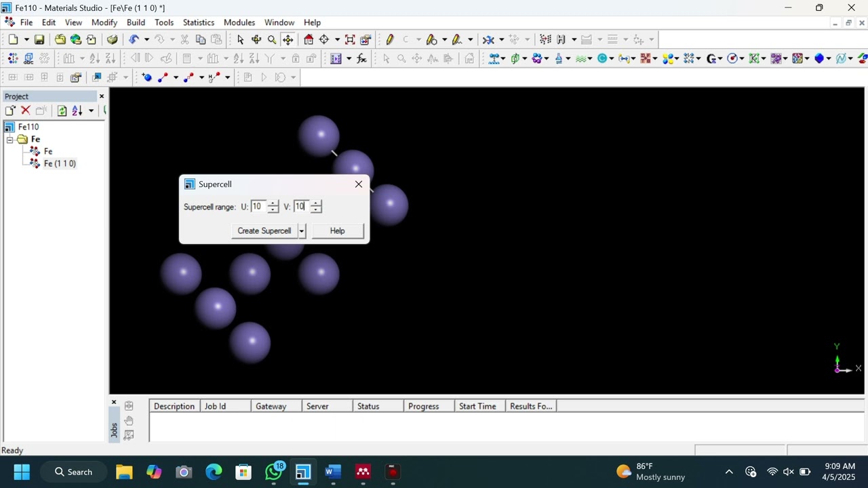The width and height of the screenshot is (868, 488).
Task: Select the Fe (1 1 0) document in tree
Action: tap(60, 163)
